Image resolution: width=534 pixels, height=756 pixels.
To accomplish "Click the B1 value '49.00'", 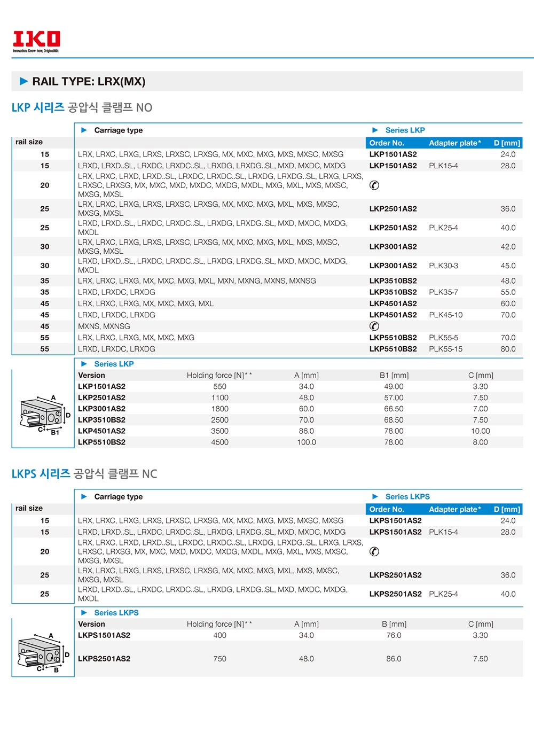I will click(x=394, y=386).
